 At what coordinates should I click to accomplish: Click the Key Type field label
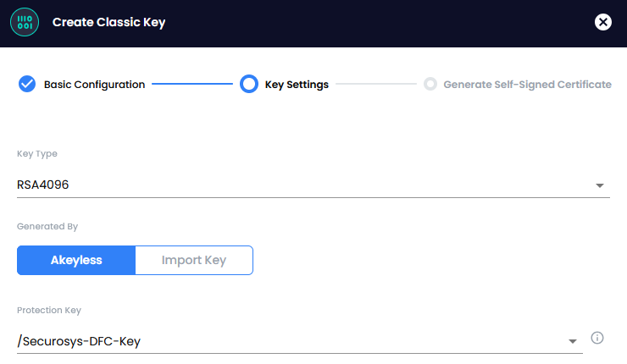click(37, 154)
